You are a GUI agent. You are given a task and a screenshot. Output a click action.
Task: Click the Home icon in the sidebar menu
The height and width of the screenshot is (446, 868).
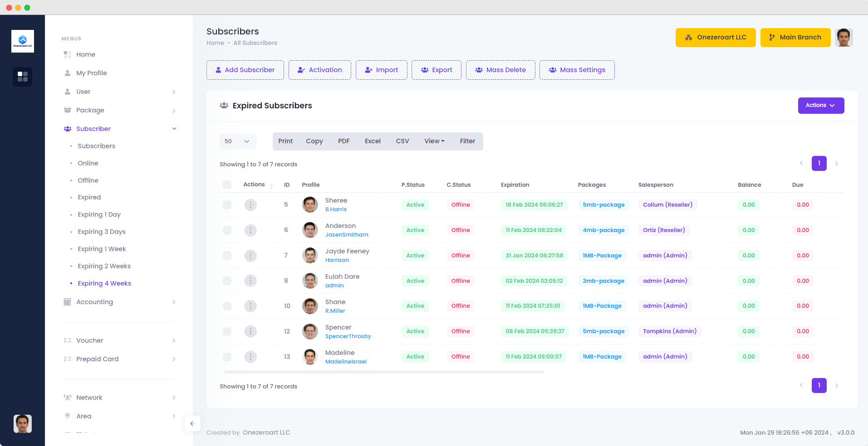click(x=68, y=54)
